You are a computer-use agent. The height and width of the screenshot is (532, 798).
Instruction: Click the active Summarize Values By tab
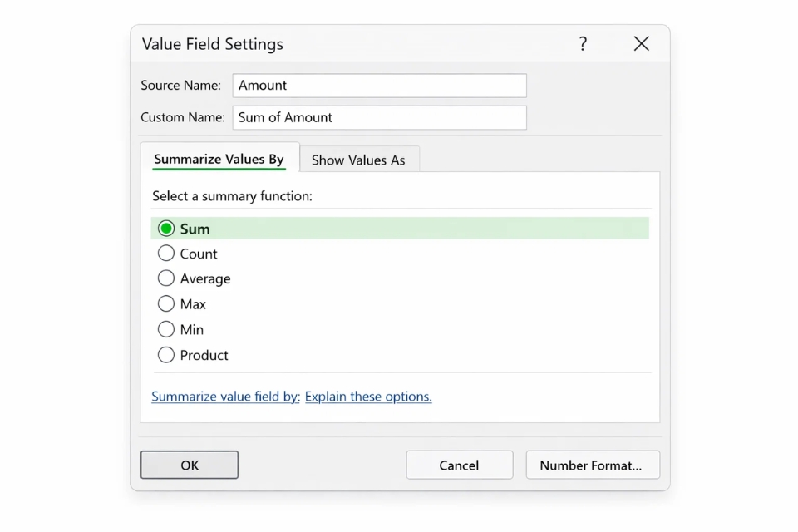220,158
